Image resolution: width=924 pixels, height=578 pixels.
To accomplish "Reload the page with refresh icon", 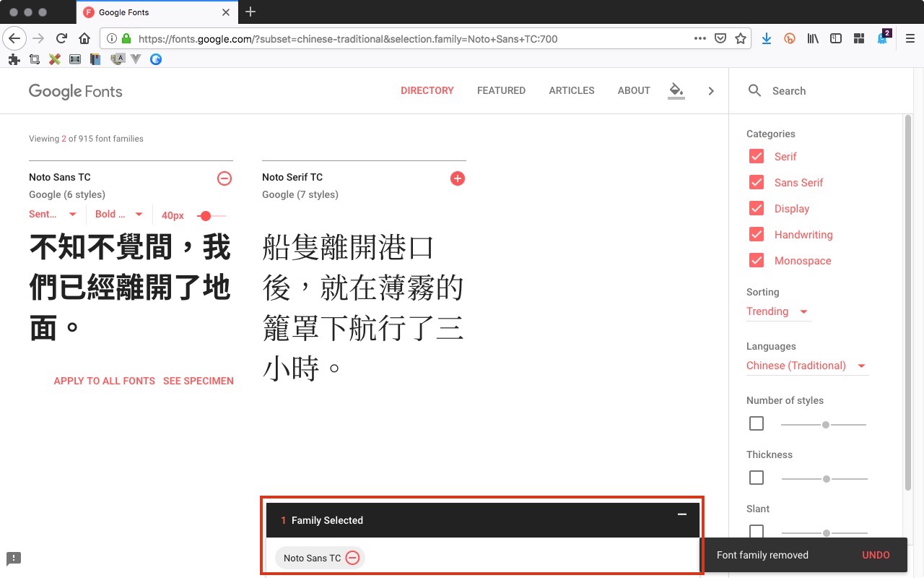I will pos(62,38).
